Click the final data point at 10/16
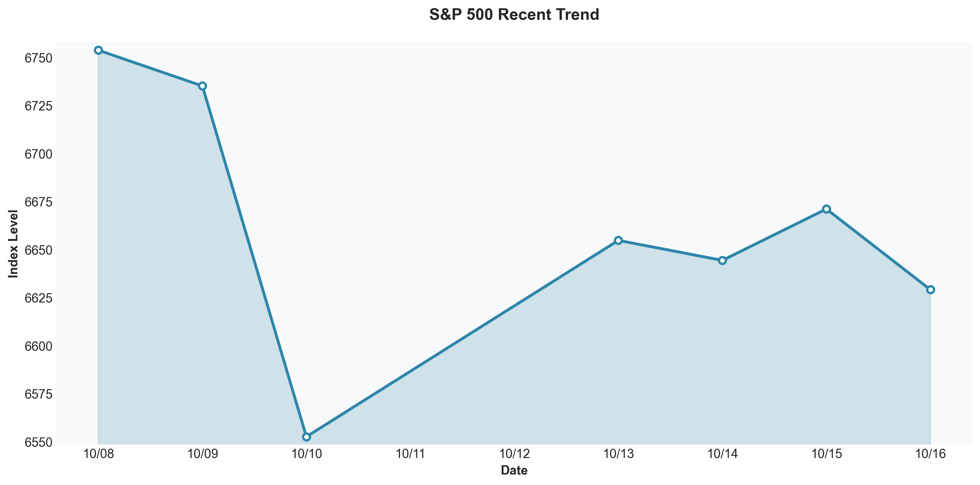 [930, 290]
